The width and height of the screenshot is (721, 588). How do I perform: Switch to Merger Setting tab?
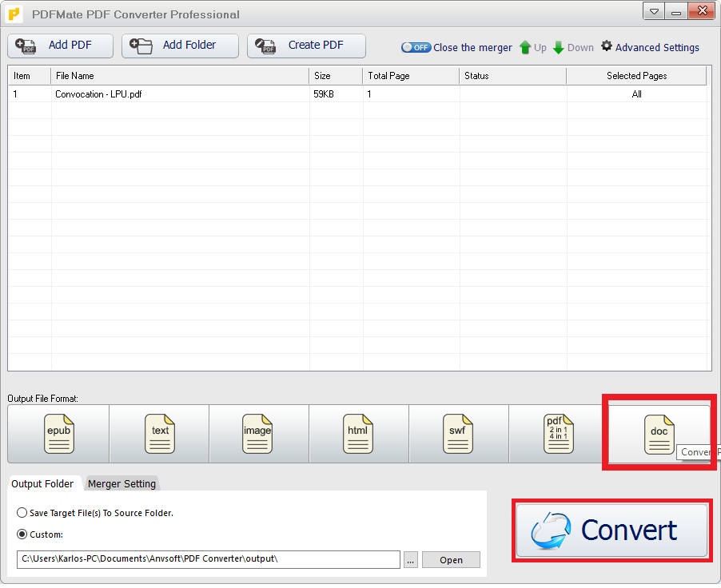(x=121, y=483)
